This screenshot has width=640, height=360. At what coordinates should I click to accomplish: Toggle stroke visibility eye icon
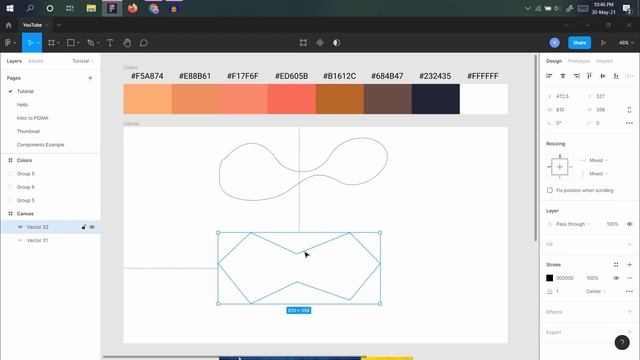[x=616, y=278]
